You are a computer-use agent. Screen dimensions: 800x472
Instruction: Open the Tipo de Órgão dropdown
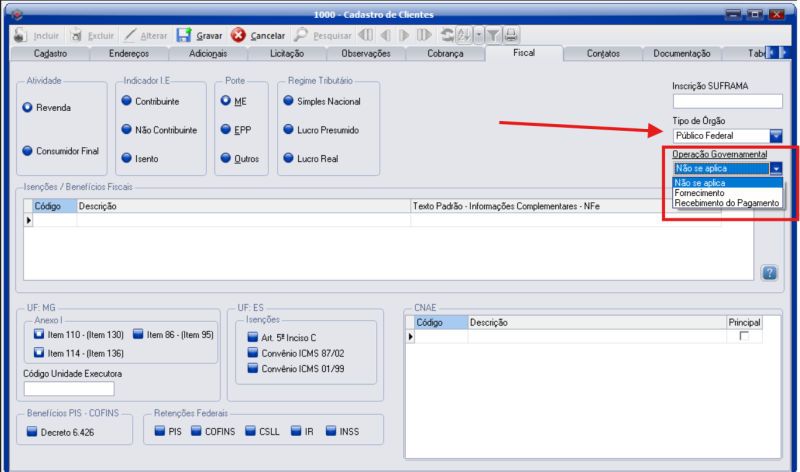(775, 135)
